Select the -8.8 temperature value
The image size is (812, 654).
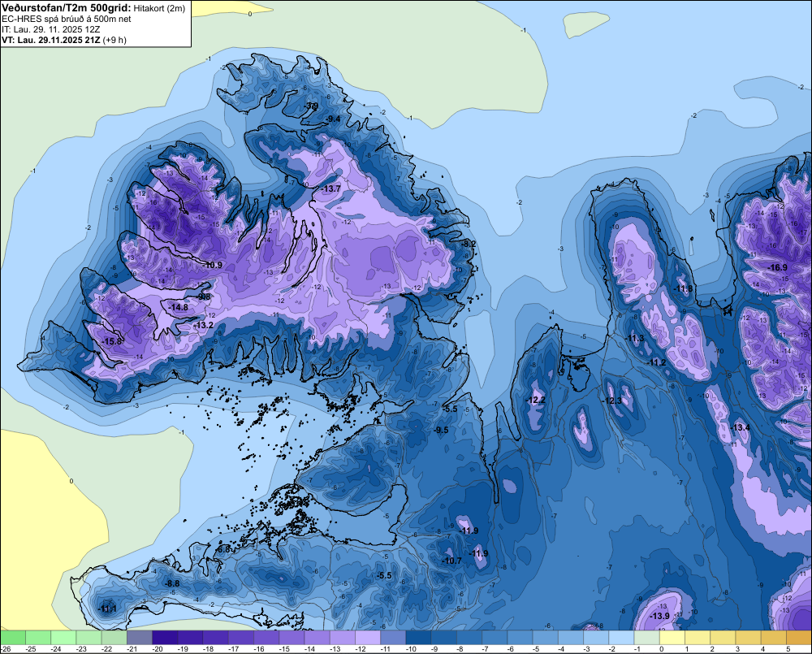[x=172, y=583]
